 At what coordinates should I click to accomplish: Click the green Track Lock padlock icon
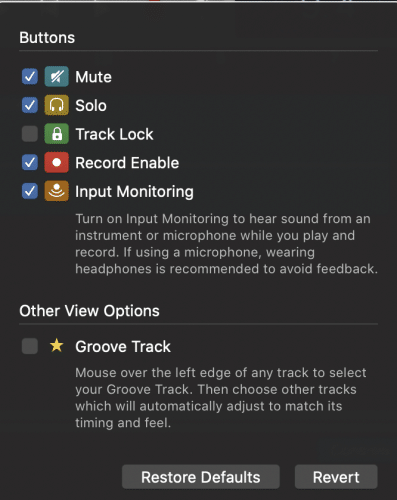(x=57, y=134)
